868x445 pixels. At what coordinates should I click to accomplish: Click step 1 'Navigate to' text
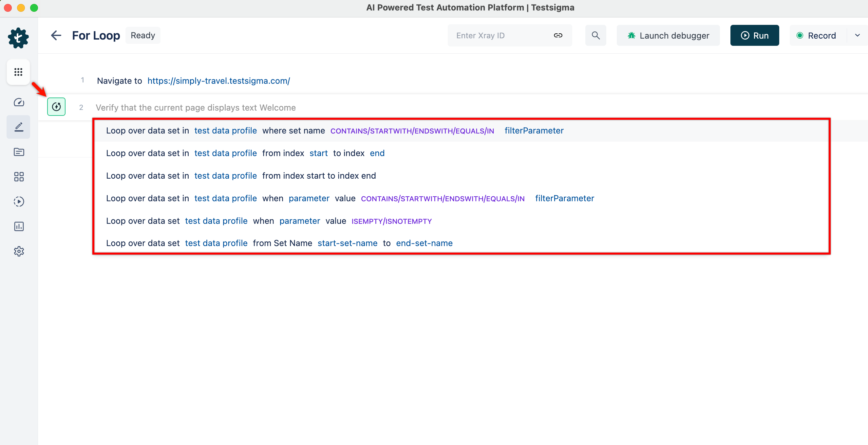(x=120, y=81)
